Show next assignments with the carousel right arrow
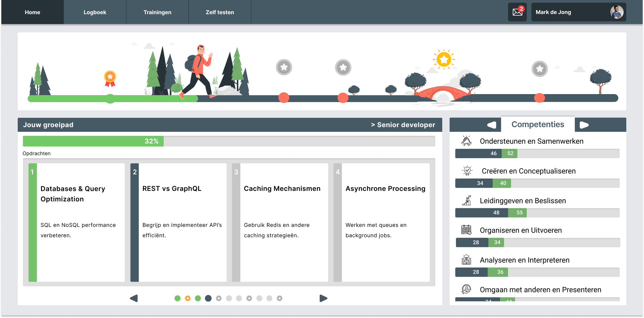 coord(323,298)
